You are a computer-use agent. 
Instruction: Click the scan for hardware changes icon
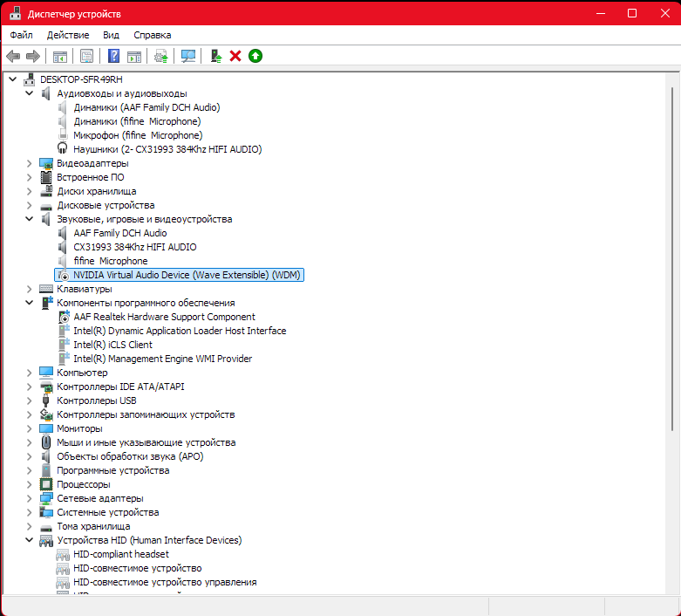click(x=187, y=56)
